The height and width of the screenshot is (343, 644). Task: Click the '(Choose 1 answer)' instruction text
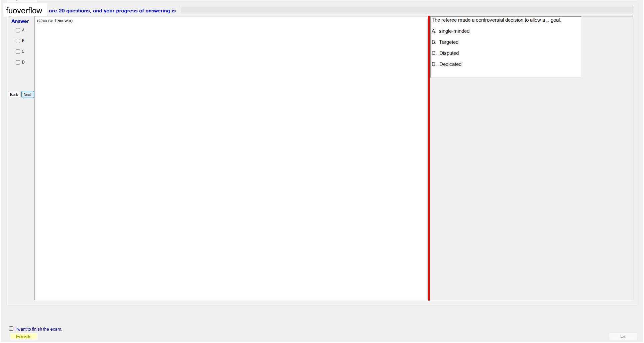(55, 21)
